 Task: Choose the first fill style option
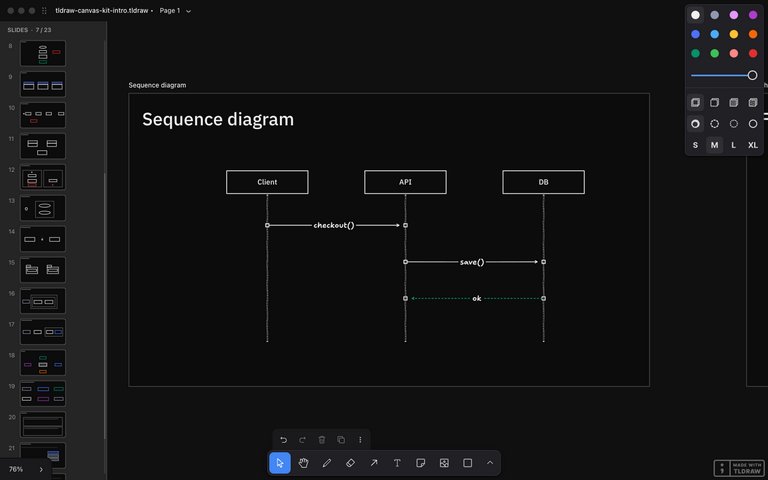point(695,102)
